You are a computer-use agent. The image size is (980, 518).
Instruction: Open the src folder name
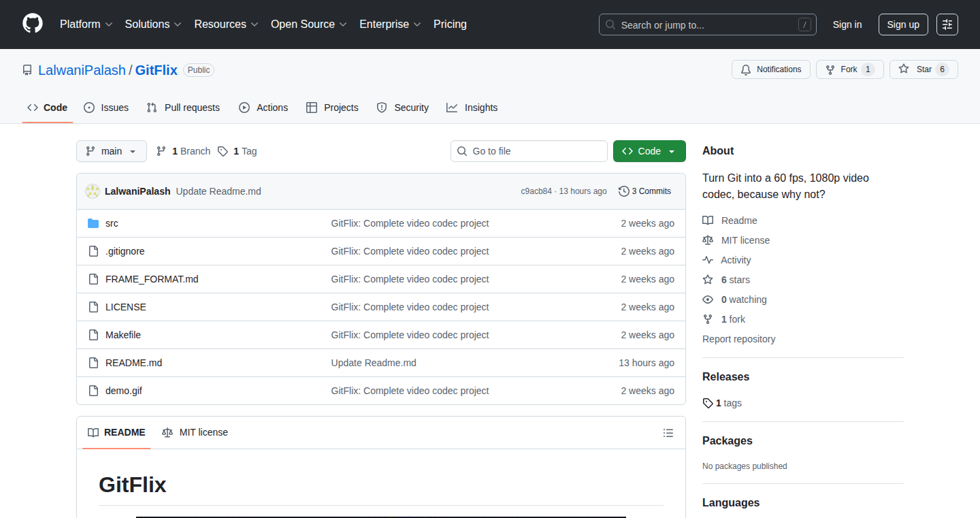click(112, 223)
